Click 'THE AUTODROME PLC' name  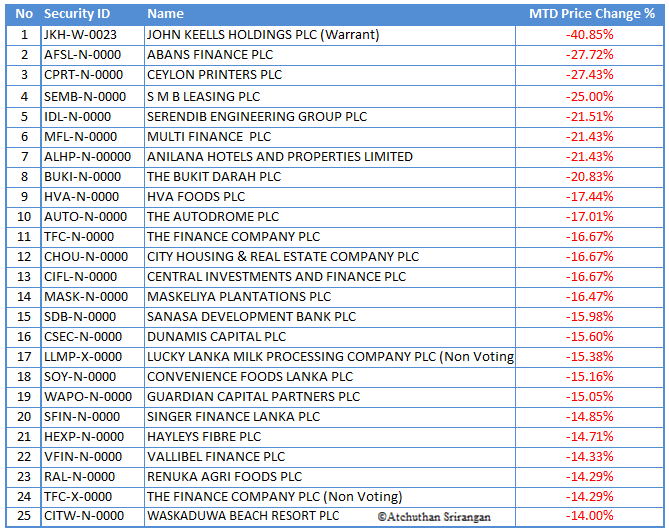[213, 217]
